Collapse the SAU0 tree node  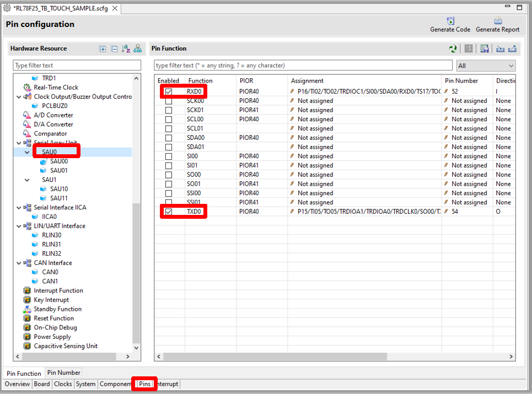click(x=27, y=152)
